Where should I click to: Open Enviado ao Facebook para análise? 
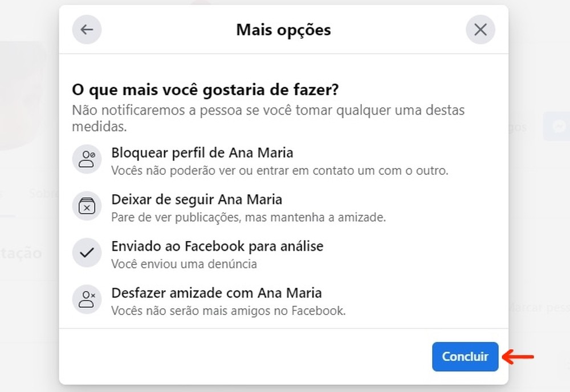pyautogui.click(x=217, y=246)
